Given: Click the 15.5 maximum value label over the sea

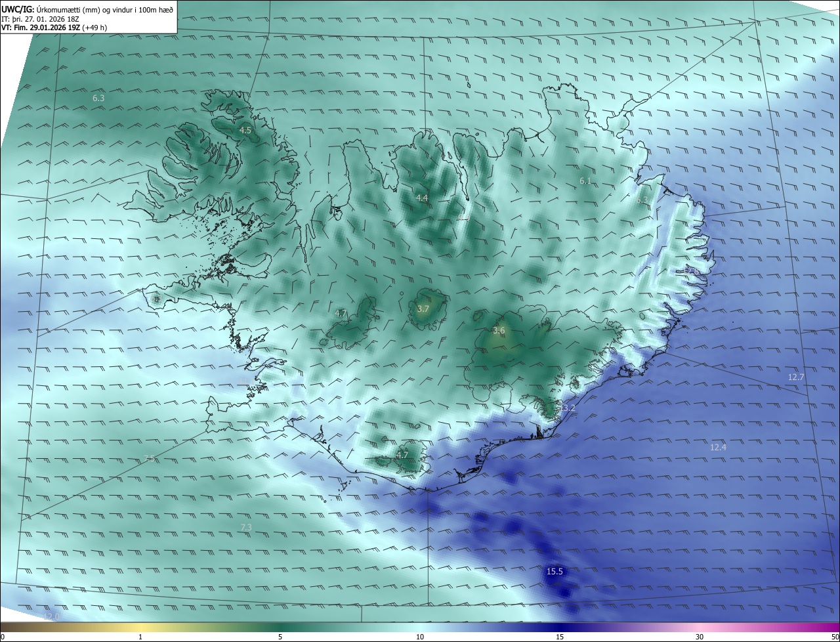Looking at the screenshot, I should click(x=555, y=572).
